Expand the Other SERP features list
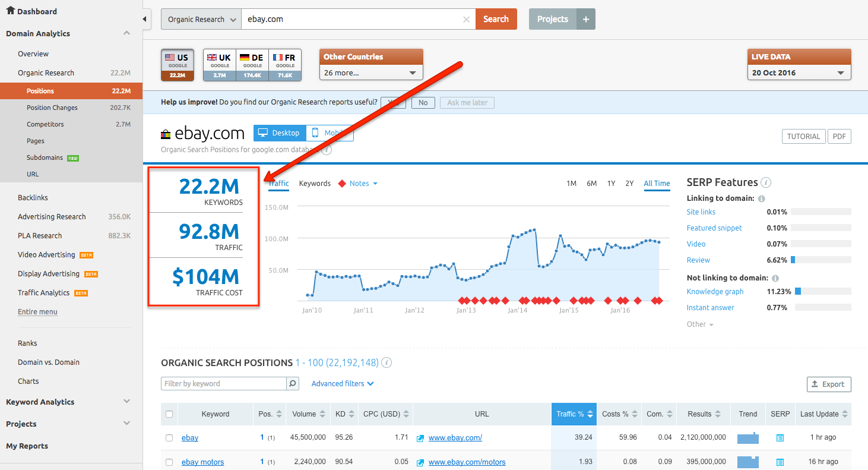This screenshot has height=470, width=868. [700, 324]
